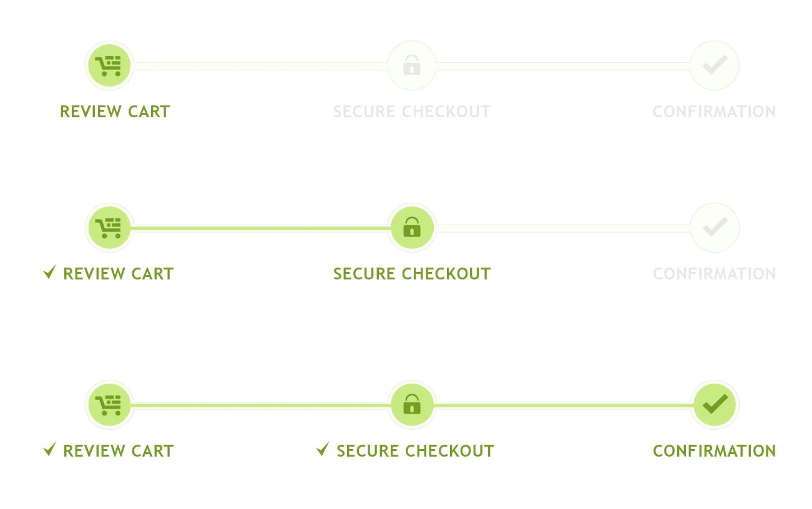Click checkmark beside REVIEW CART in second tracker

(x=50, y=273)
